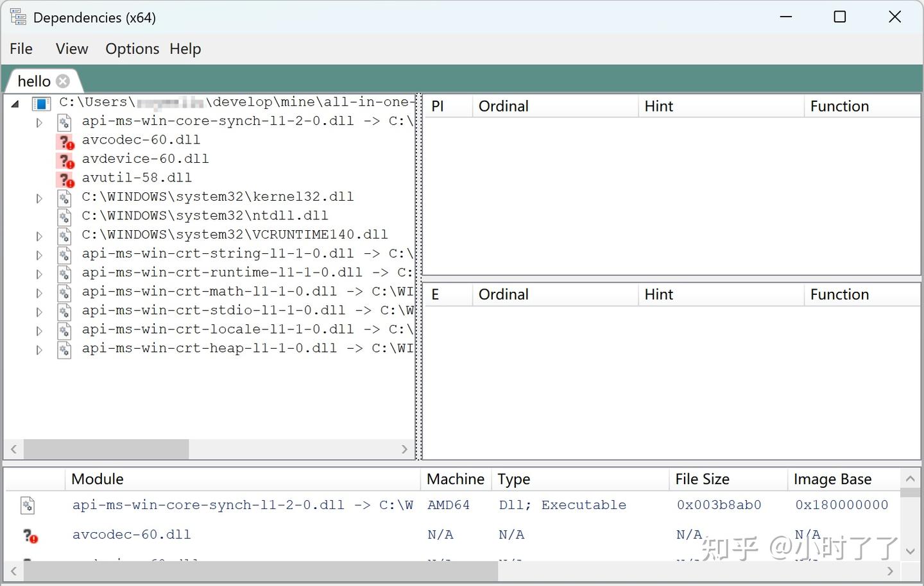Click the DLL icon beside VCRUNTIME140.dll
The image size is (924, 586).
(x=64, y=235)
